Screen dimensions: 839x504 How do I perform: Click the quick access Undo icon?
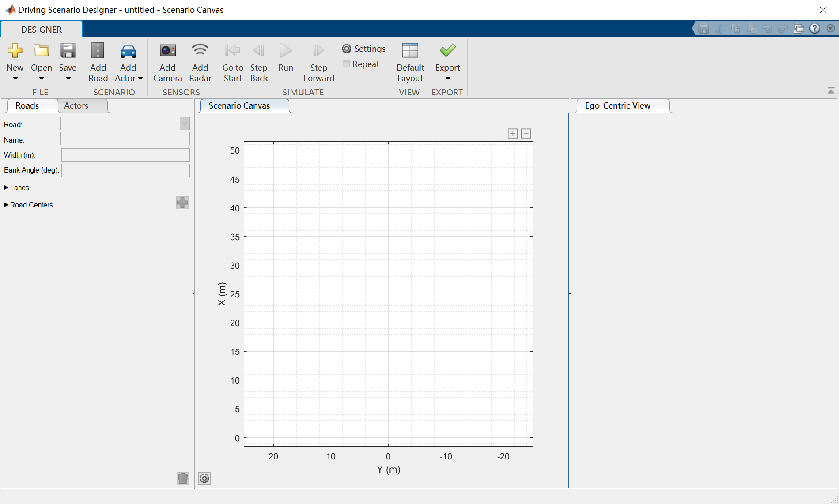767,29
